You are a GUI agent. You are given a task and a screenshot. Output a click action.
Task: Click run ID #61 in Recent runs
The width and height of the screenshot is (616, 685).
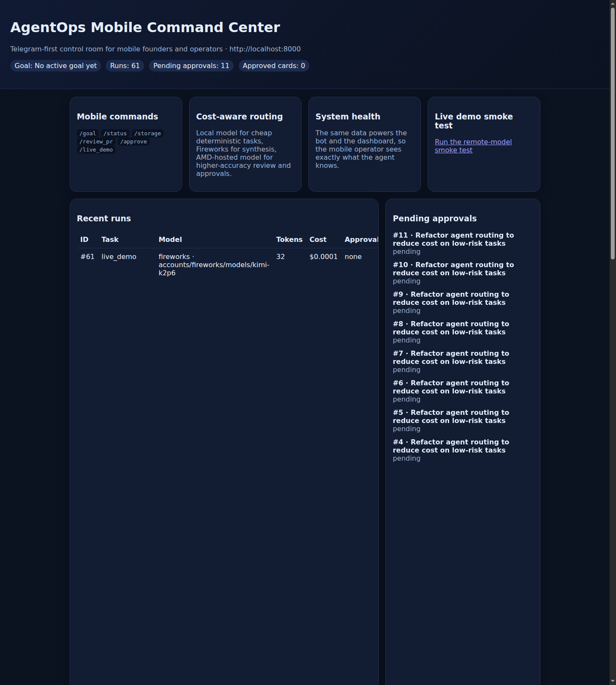87,257
